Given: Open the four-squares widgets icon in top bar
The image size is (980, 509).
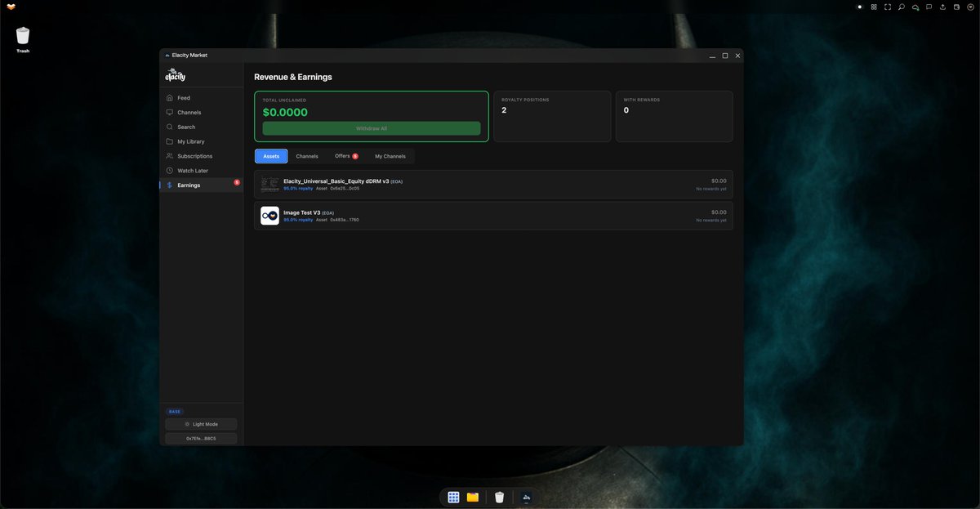Looking at the screenshot, I should click(x=874, y=7).
